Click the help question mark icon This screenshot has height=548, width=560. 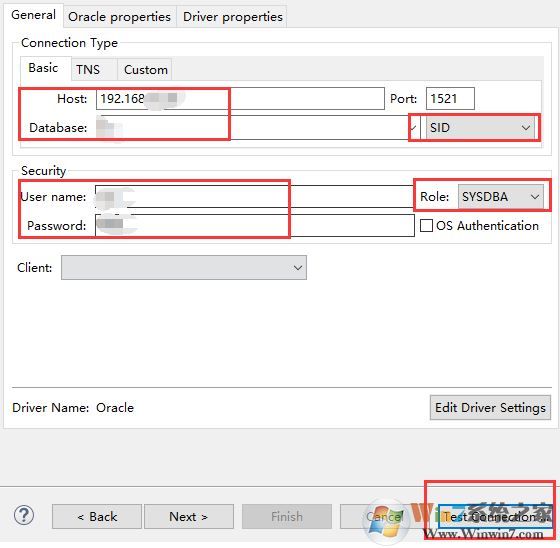point(24,515)
